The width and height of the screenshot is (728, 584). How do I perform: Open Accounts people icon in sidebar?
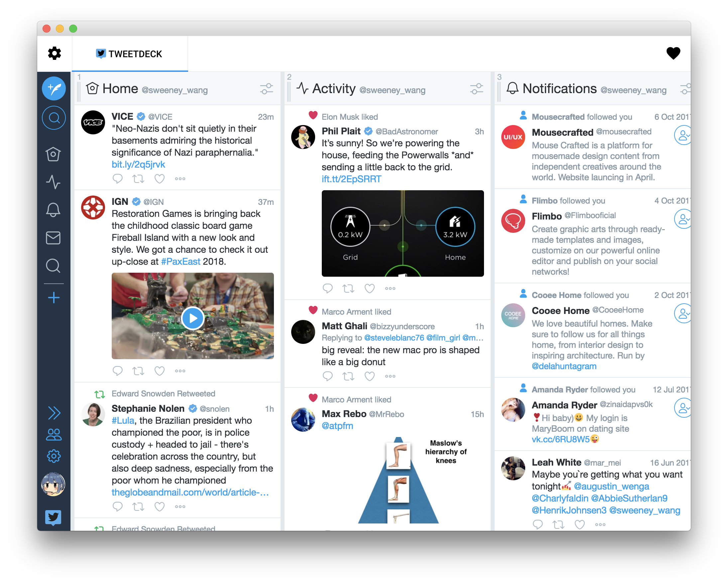[x=54, y=434]
